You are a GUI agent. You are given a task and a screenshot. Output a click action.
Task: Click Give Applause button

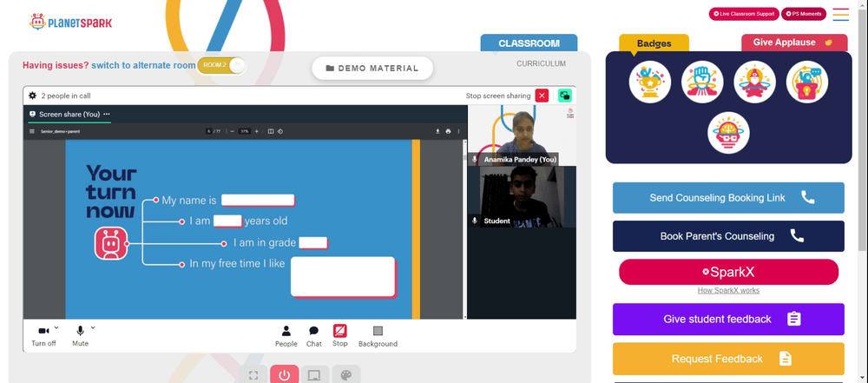tap(794, 43)
